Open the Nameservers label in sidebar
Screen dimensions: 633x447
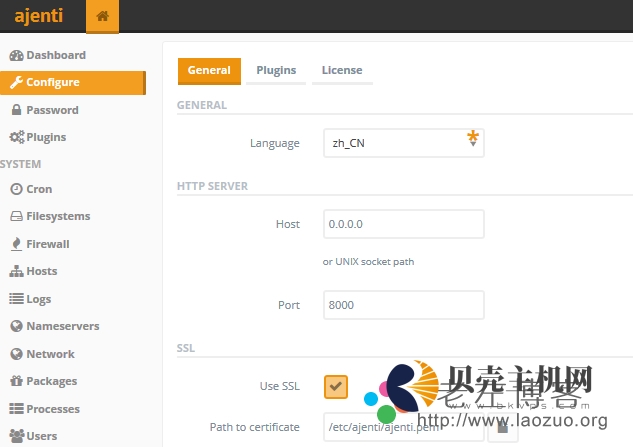(x=63, y=326)
